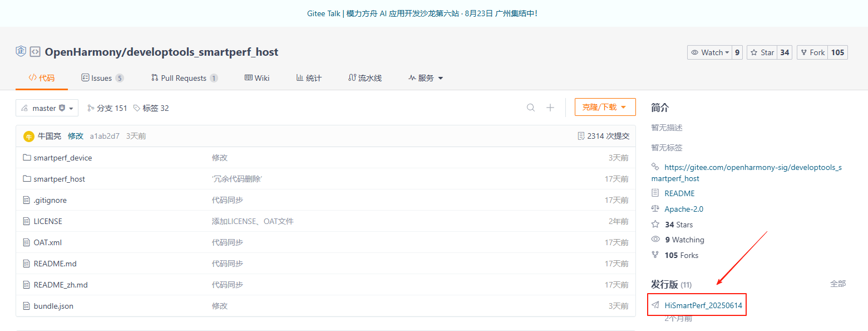868x331 pixels.
Task: Click the license scale icon beside Apache-2.0
Action: pyautogui.click(x=655, y=209)
